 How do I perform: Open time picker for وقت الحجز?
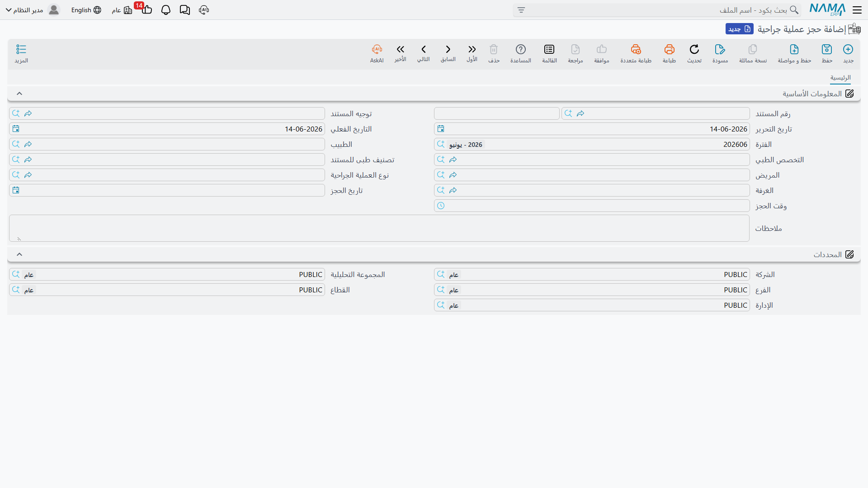(441, 206)
